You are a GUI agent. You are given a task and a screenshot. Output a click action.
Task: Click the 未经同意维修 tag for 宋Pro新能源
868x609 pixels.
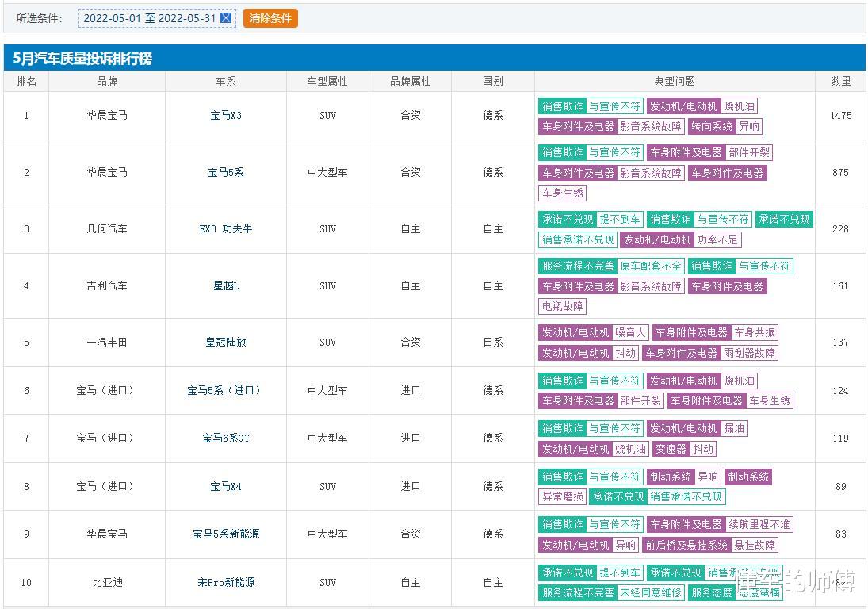click(x=651, y=592)
